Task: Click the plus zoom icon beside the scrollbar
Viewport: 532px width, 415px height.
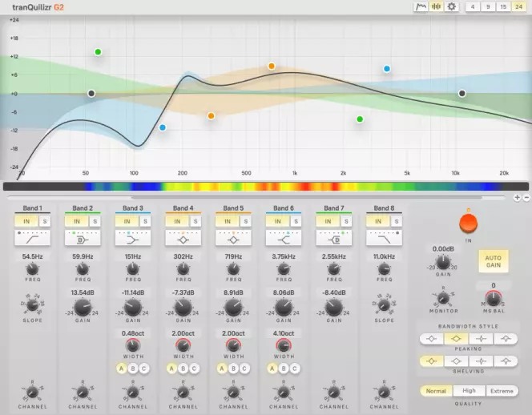Action: click(x=517, y=198)
